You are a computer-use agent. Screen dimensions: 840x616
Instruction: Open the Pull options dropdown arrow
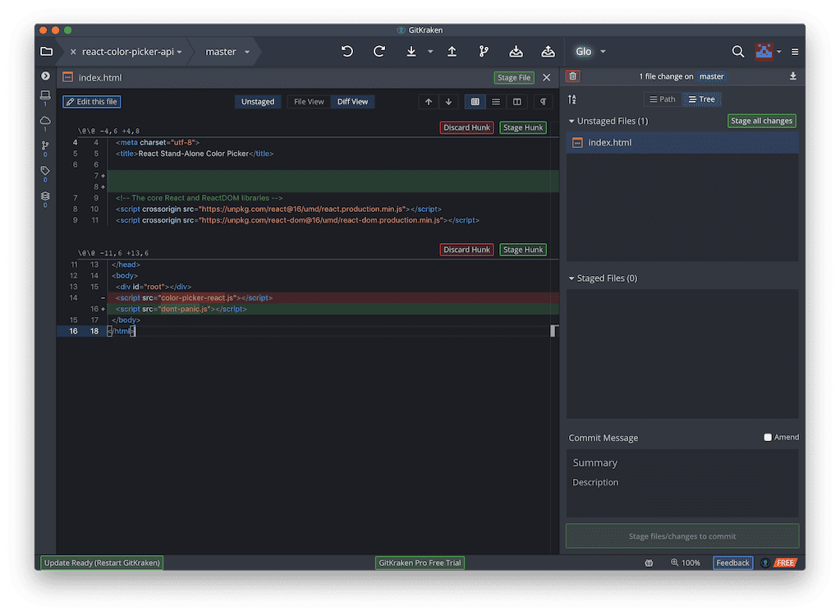pyautogui.click(x=430, y=52)
